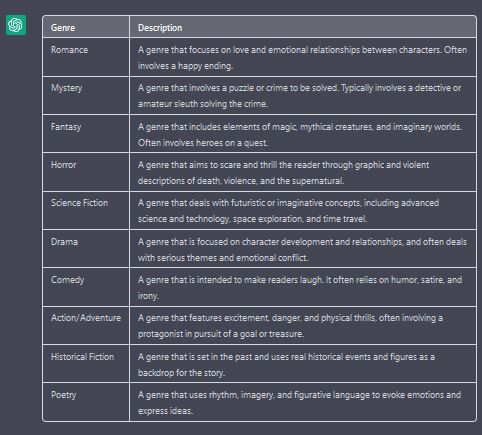The image size is (482, 435).
Task: Click the Description column header
Action: point(303,27)
